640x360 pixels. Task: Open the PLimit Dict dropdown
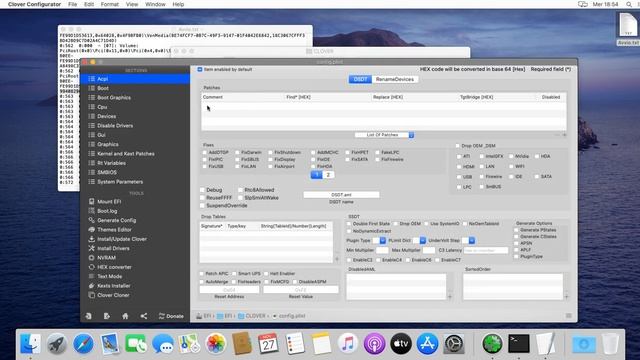click(419, 240)
